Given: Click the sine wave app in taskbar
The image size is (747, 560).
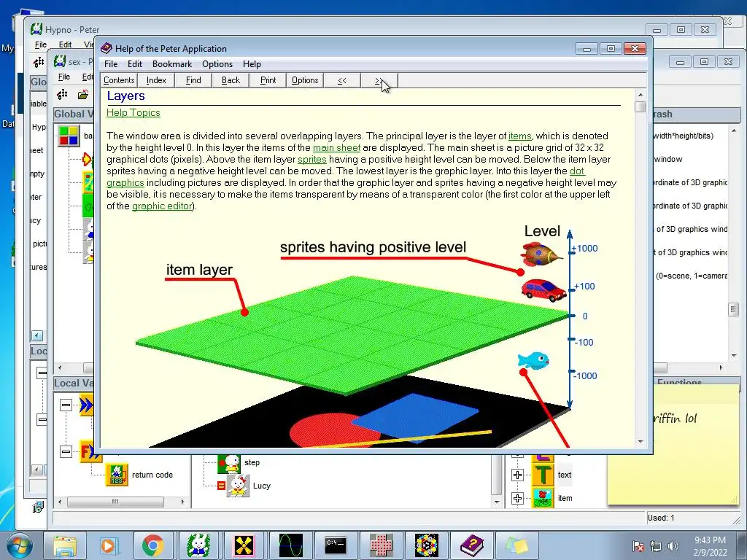Looking at the screenshot, I should click(290, 545).
